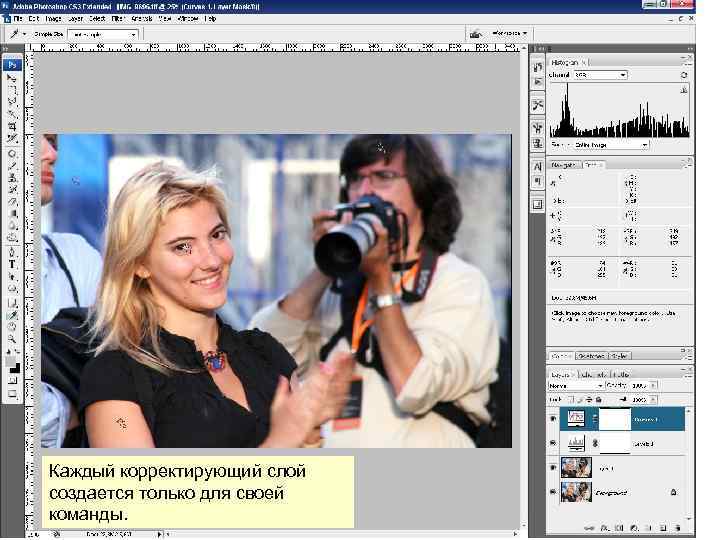The height and width of the screenshot is (540, 720).
Task: Select the Clone Stamp tool
Action: pyautogui.click(x=12, y=178)
